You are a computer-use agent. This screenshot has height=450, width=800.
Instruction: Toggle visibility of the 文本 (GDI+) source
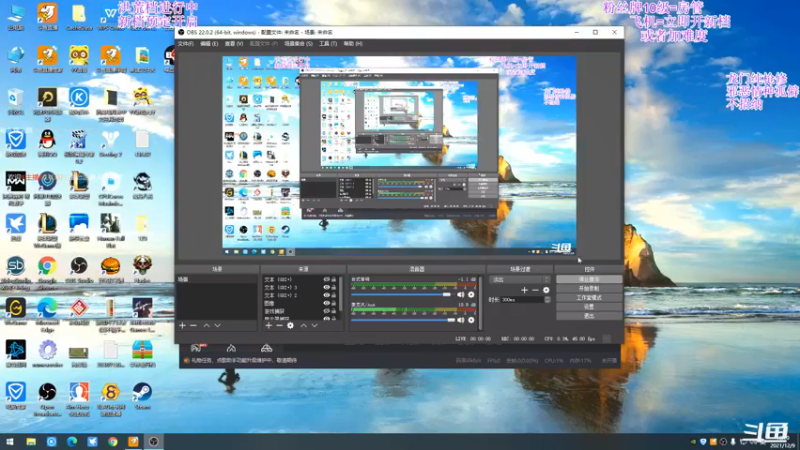point(327,280)
